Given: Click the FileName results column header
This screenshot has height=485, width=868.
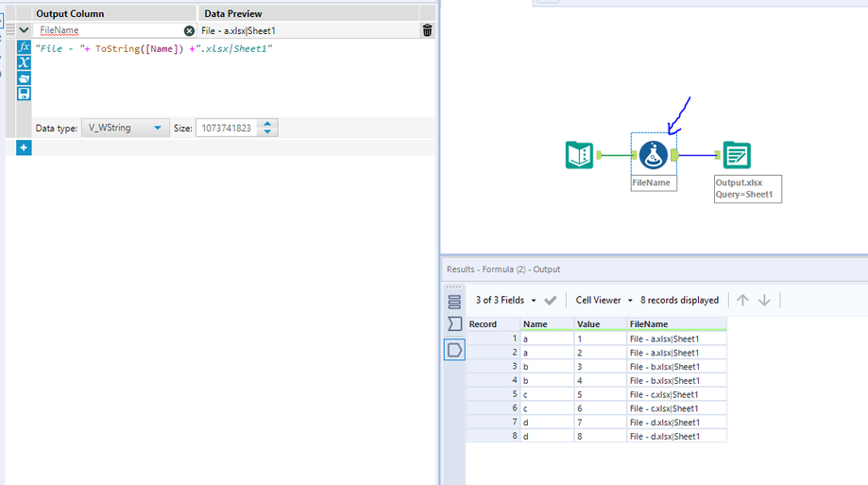Looking at the screenshot, I should [x=676, y=324].
